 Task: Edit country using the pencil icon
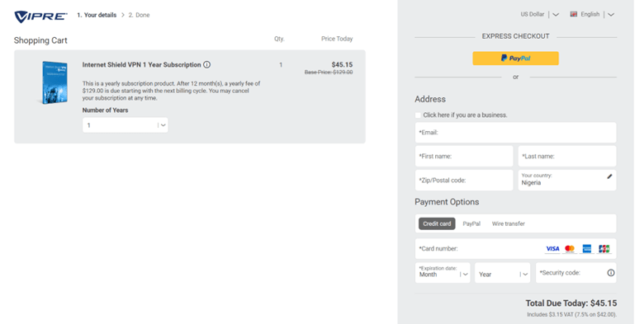(x=609, y=176)
